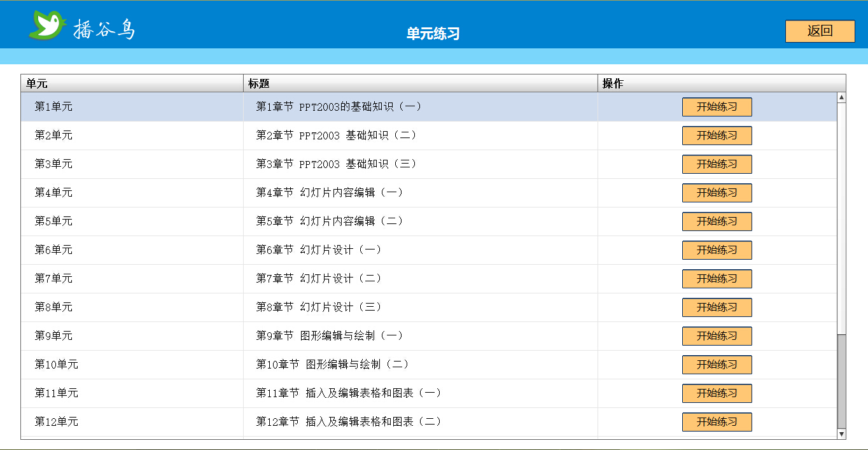Screen dimensions: 868x450
Task: Click title 第5章节 幻灯片内容编辑（二）
Action: [330, 221]
